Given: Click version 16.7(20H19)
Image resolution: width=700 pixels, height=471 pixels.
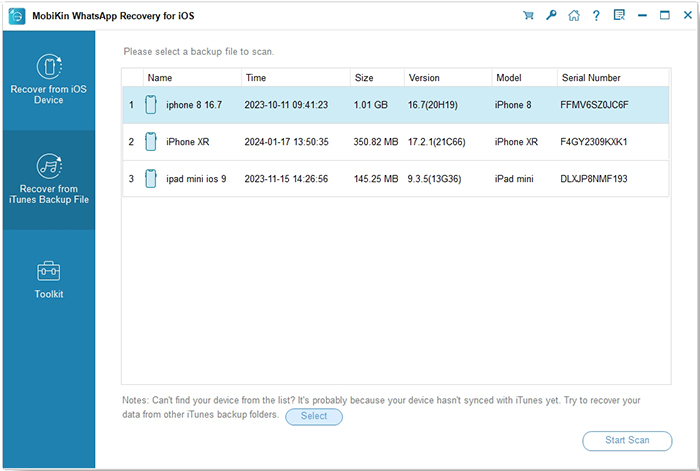Looking at the screenshot, I should click(433, 105).
